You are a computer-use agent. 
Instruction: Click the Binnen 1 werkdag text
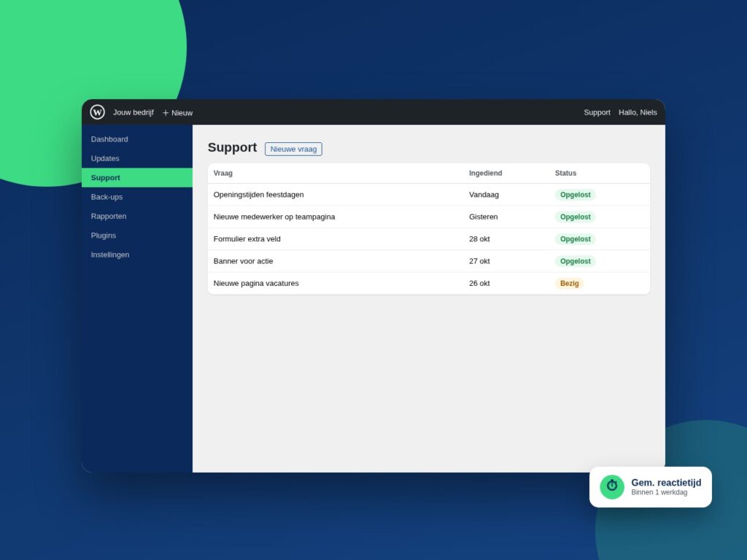tap(659, 492)
